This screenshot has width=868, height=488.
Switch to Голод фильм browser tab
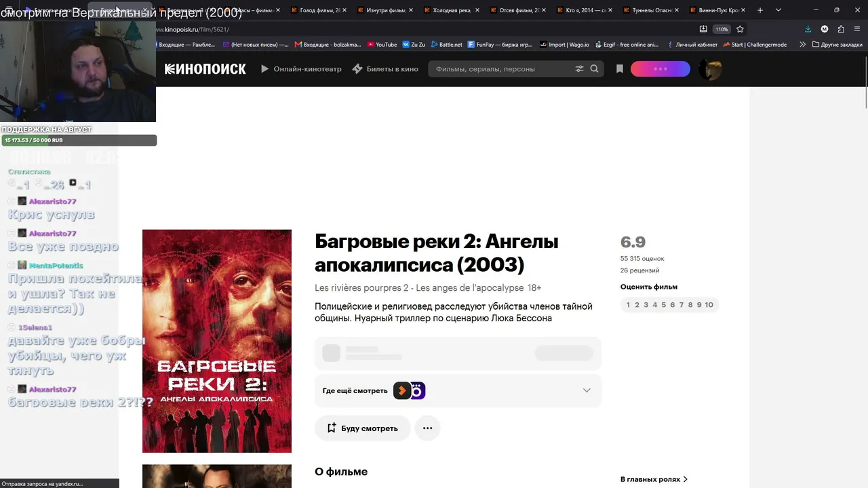[x=319, y=10]
